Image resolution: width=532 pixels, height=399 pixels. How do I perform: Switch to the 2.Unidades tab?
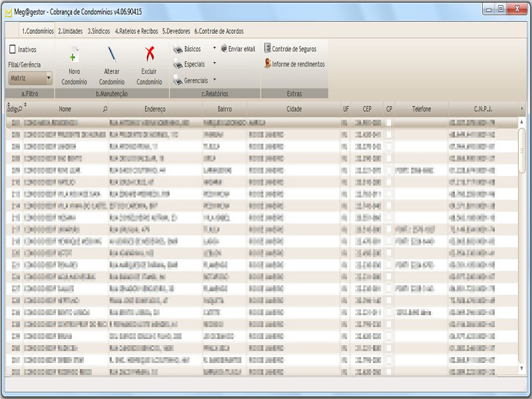pos(70,31)
